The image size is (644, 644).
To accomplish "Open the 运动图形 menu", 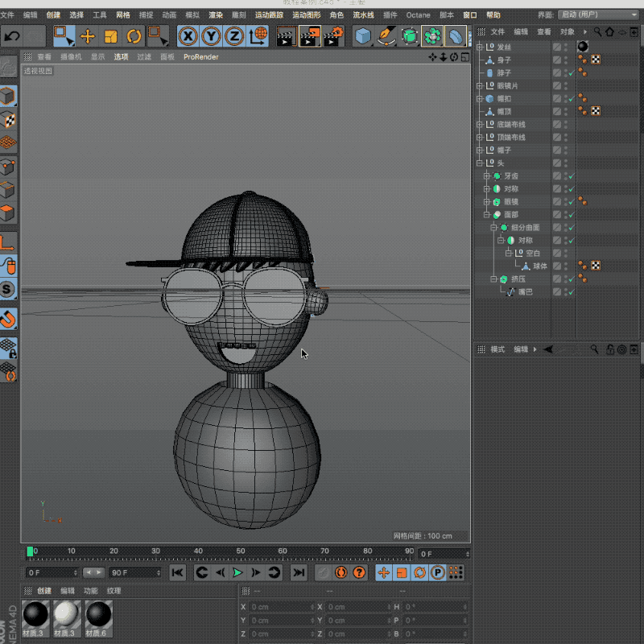I will pyautogui.click(x=305, y=15).
